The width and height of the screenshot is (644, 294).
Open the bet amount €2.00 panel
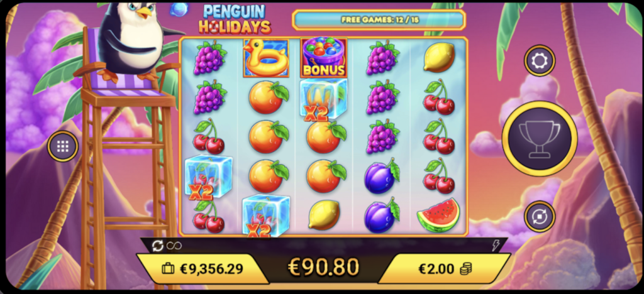[x=445, y=269]
